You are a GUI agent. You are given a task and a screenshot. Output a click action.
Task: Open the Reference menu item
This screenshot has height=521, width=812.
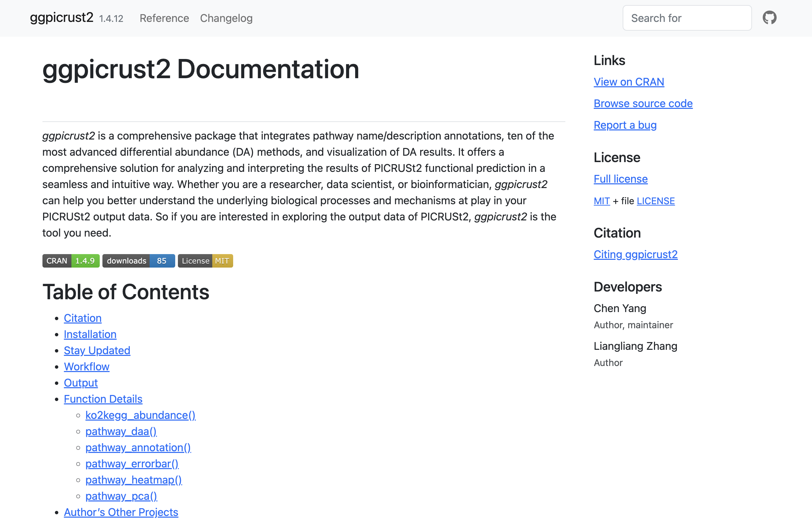164,18
